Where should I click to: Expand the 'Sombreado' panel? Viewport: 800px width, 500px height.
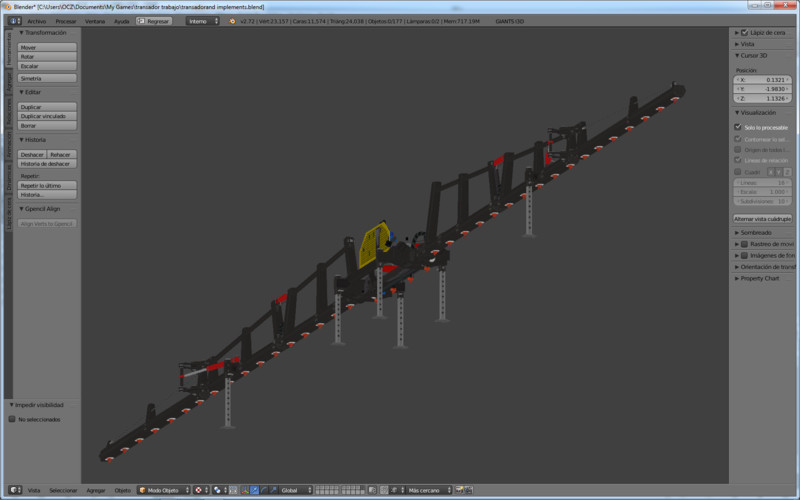(x=756, y=232)
